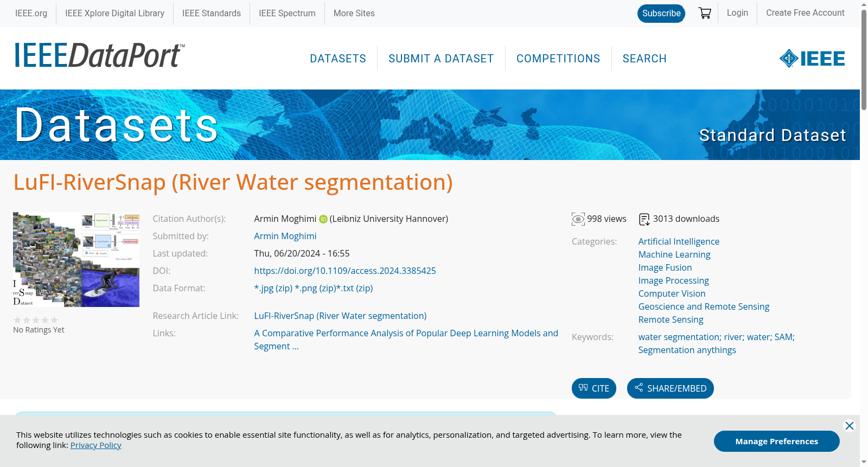Click the Subscribe button

point(661,14)
